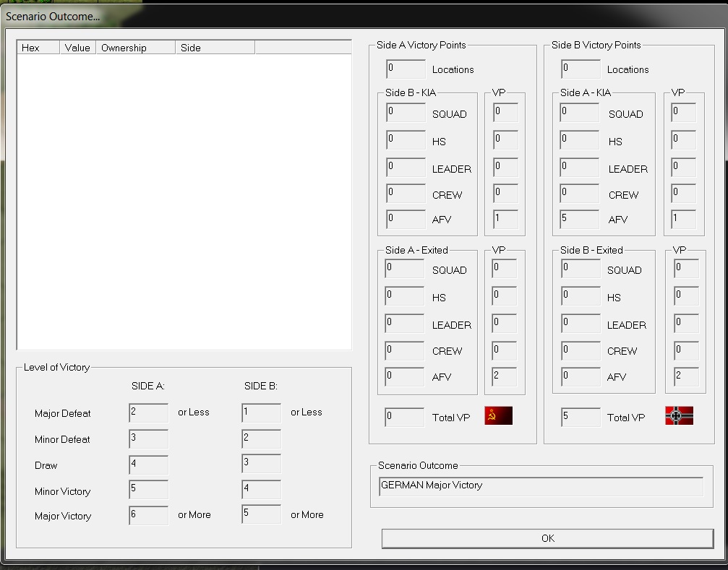Focus Side B Major Victory threshold field
The width and height of the screenshot is (728, 570).
pos(262,514)
